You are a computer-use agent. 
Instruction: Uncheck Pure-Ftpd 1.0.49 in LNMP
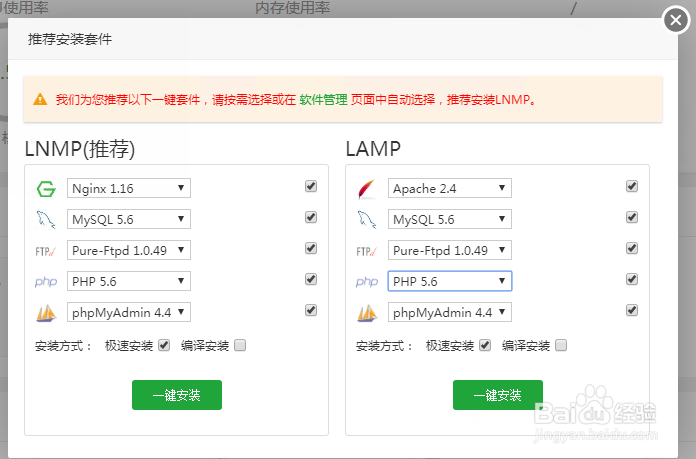311,248
